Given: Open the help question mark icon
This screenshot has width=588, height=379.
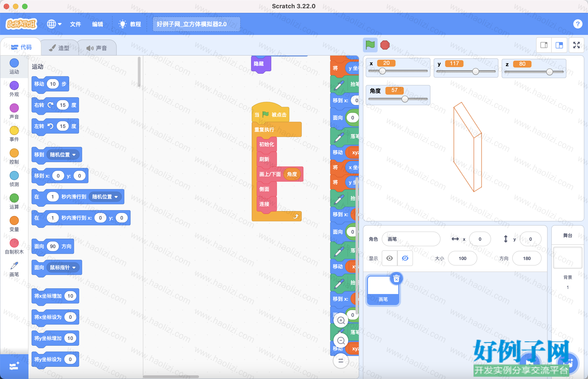Looking at the screenshot, I should click(578, 24).
